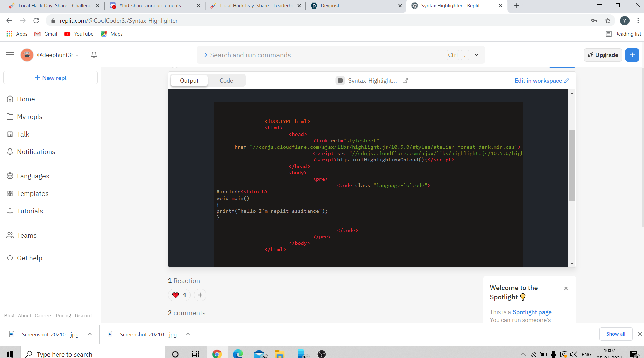Image resolution: width=644 pixels, height=358 pixels.
Task: Click the output pane scroll down arrow
Action: tap(572, 264)
